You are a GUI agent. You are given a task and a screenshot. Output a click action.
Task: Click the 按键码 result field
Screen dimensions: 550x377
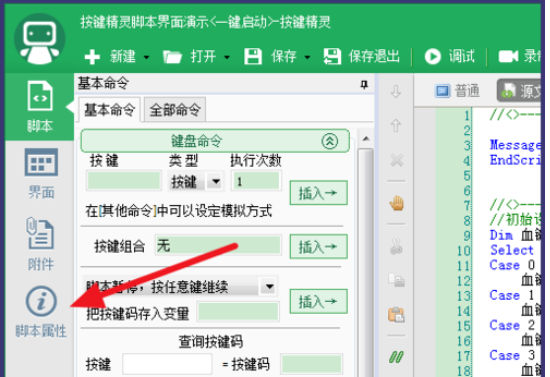click(x=311, y=364)
